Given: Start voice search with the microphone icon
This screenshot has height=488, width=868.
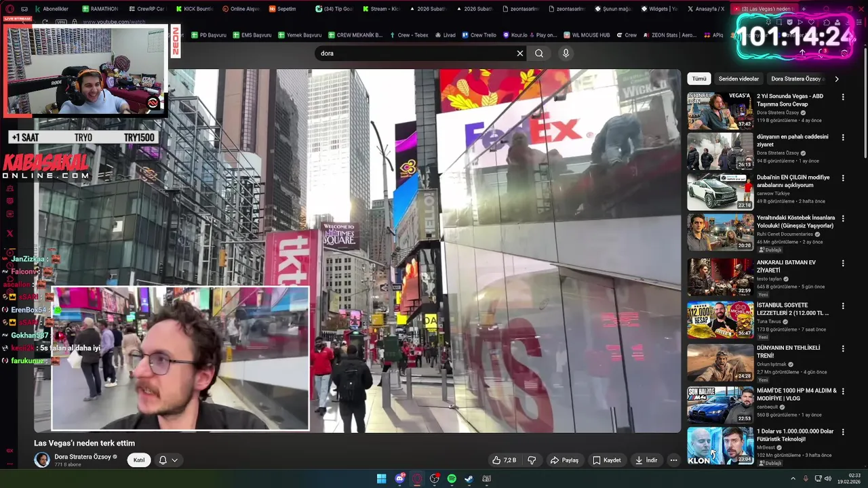Looking at the screenshot, I should (x=566, y=54).
